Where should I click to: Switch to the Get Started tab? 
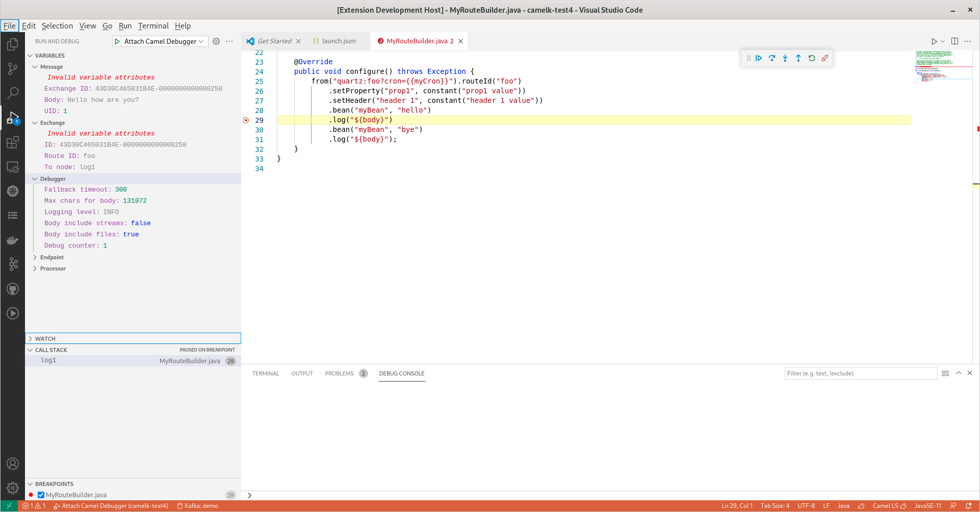tap(274, 41)
